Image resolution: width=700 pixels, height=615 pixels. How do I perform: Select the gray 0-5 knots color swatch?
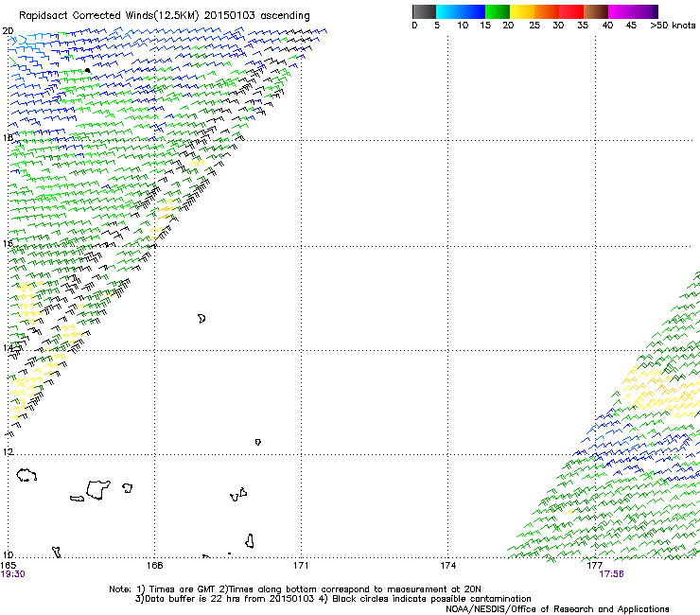424,11
